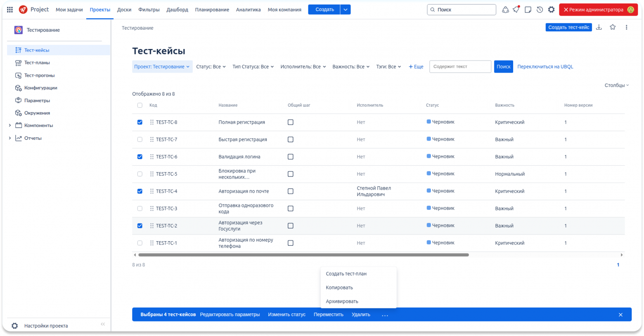644x336 pixels.
Task: Open the Создать dropdown arrow
Action: pos(346,9)
